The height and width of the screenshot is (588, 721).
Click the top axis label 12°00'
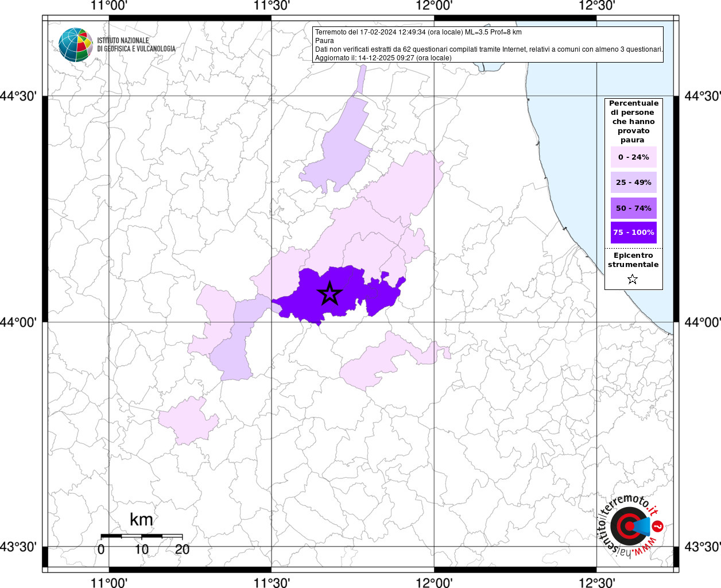pos(434,6)
